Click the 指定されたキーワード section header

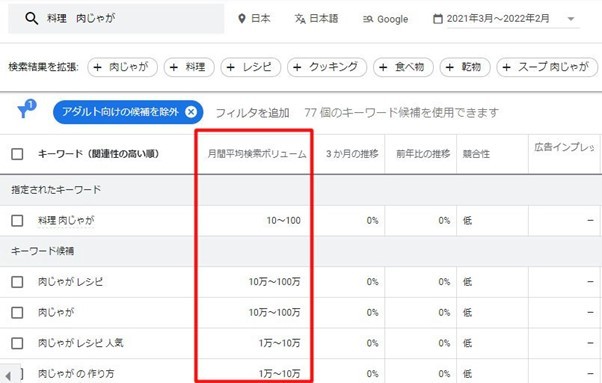point(56,190)
